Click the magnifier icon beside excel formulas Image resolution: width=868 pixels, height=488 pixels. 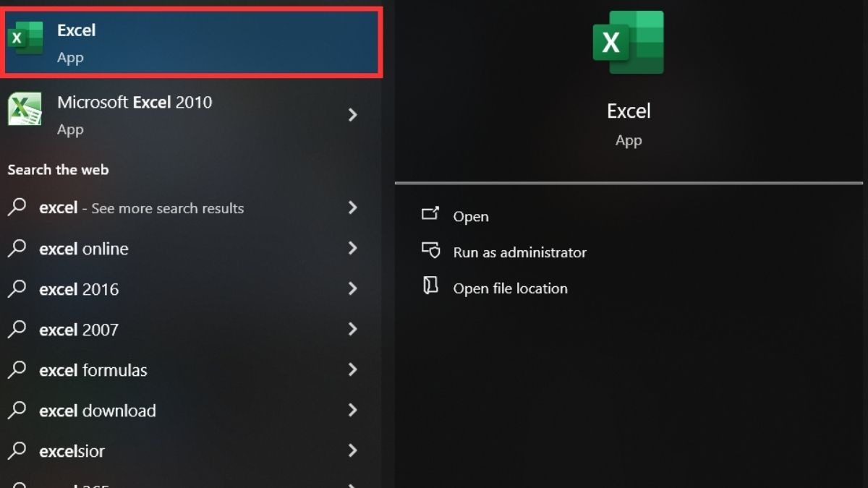coord(17,369)
